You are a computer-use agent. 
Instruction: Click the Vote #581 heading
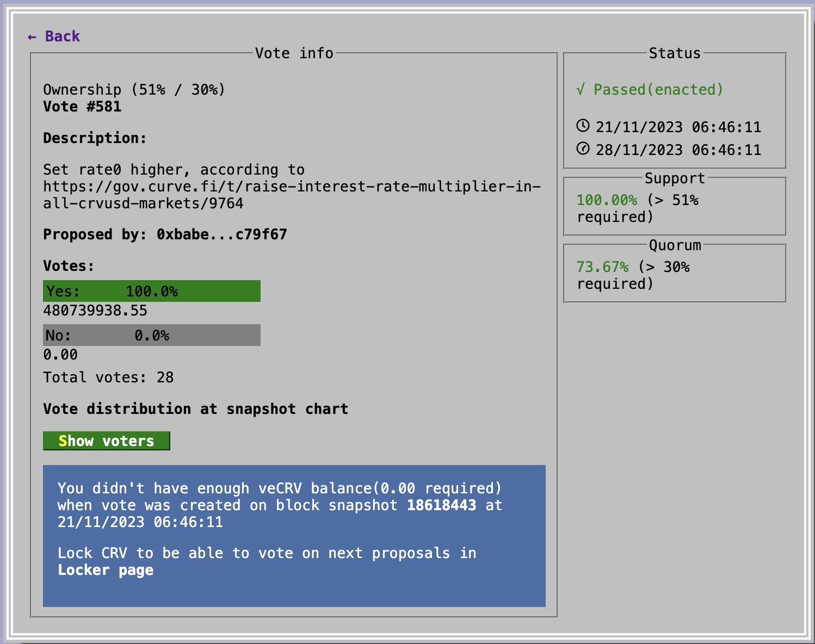[x=82, y=107]
